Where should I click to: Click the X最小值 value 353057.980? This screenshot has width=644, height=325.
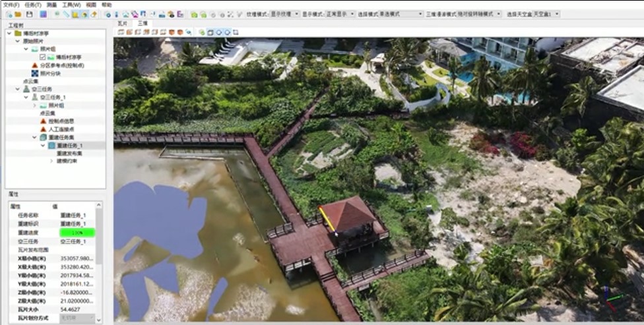pos(77,258)
